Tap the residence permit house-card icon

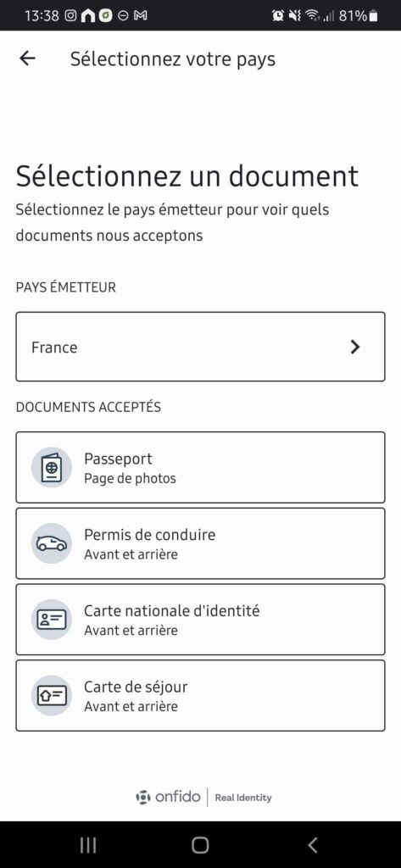pyautogui.click(x=52, y=696)
